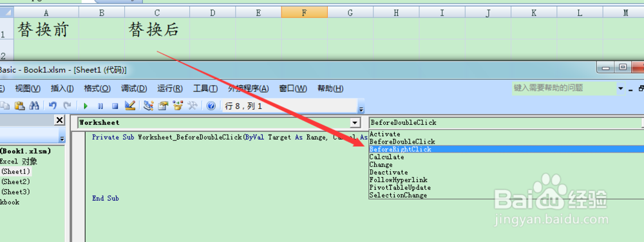Run the macro with green play icon
This screenshot has width=644, height=242.
click(86, 106)
